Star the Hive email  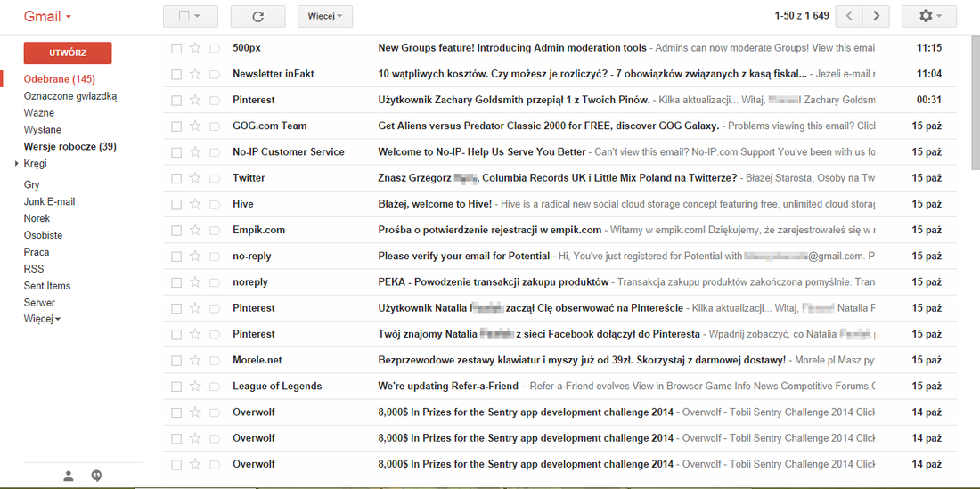[x=196, y=204]
